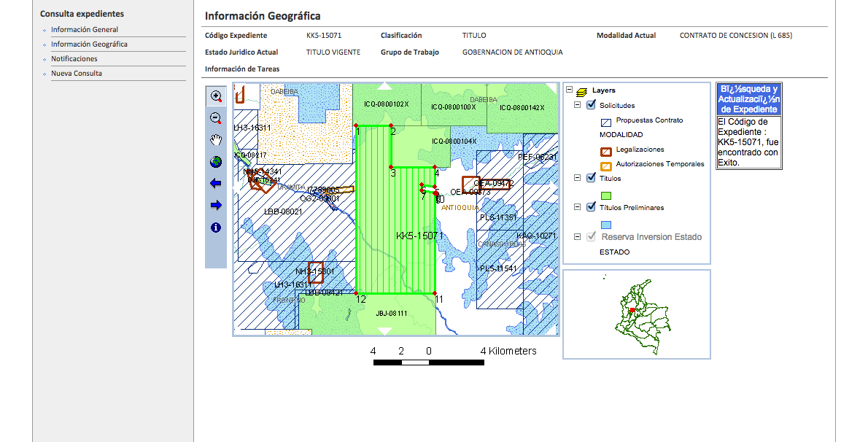Open Información General in sidebar

click(84, 30)
